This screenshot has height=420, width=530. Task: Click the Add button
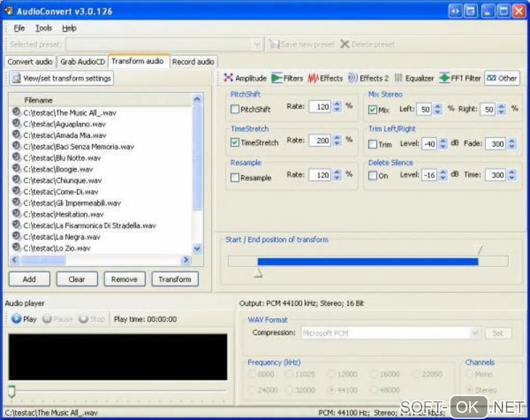[x=30, y=279]
